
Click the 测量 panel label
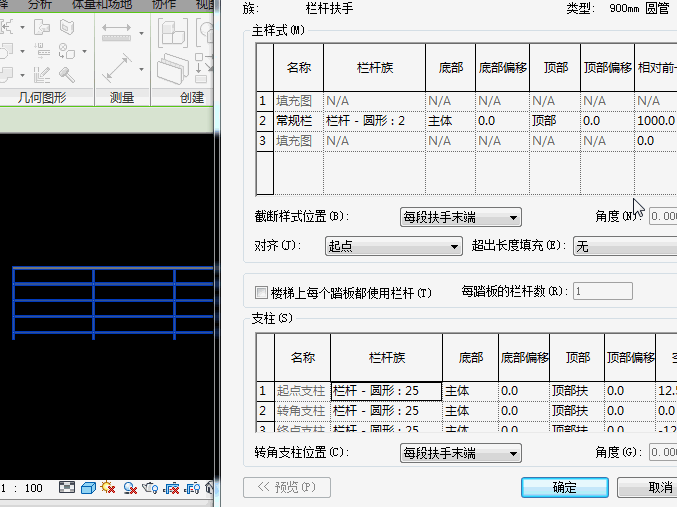point(122,98)
